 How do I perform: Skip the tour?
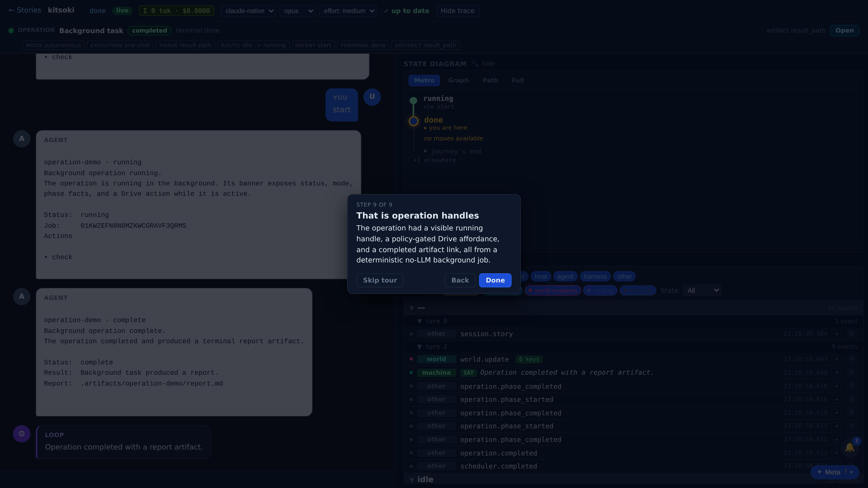[x=380, y=280]
